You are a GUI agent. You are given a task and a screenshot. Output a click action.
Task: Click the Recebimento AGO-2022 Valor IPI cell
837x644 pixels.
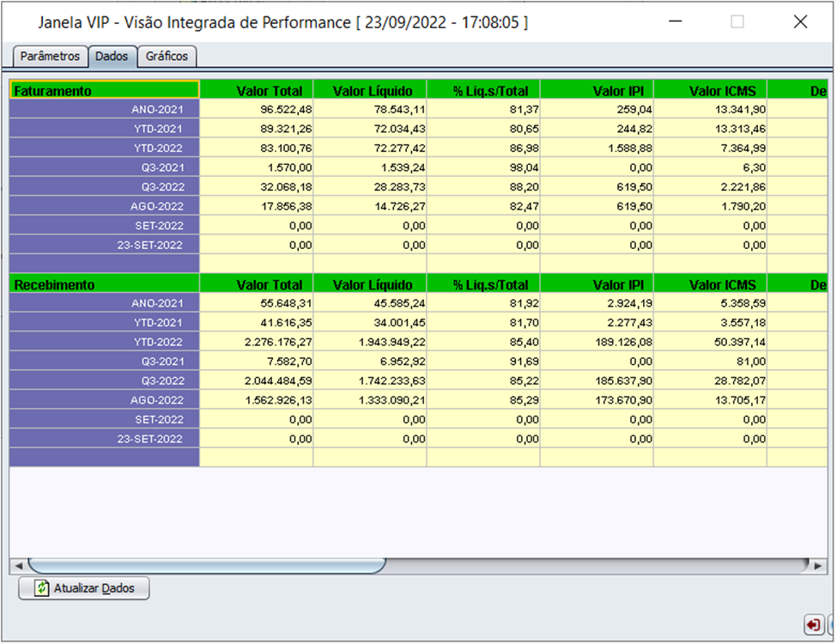click(597, 400)
